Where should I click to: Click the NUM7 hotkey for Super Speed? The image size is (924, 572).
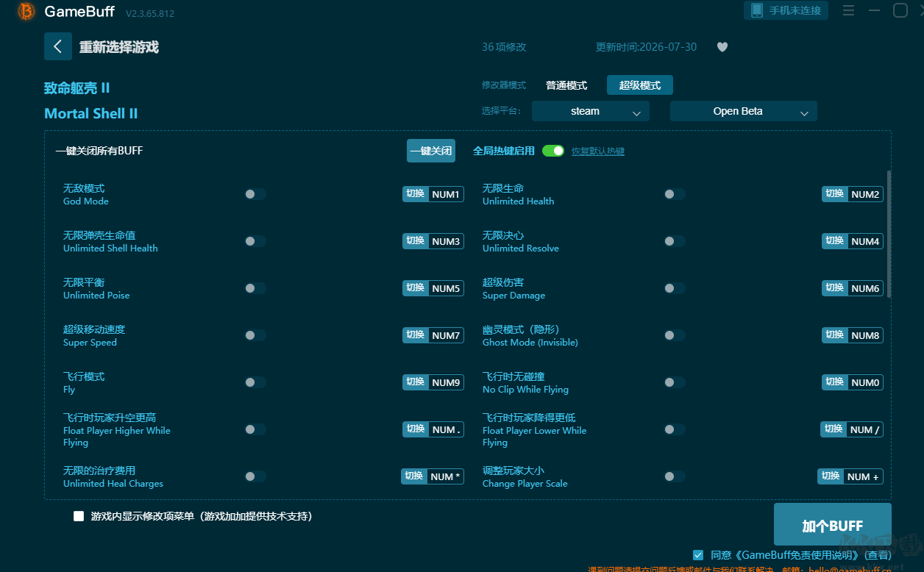pyautogui.click(x=433, y=335)
